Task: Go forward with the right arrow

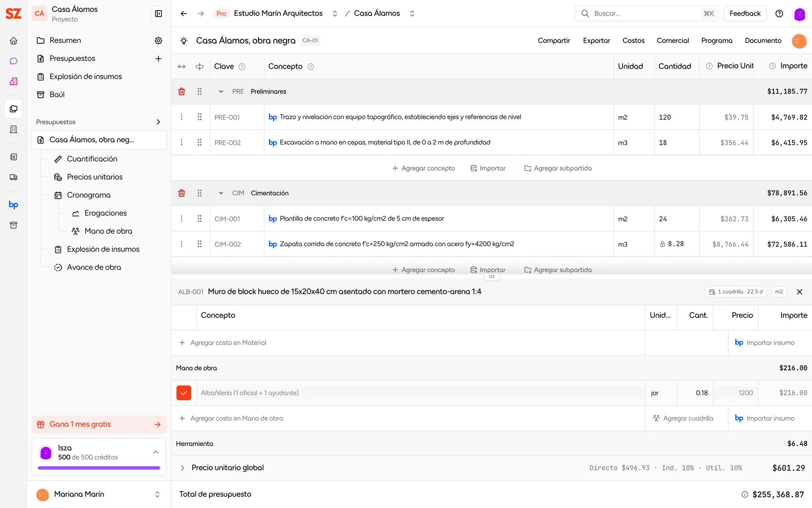Action: click(201, 14)
